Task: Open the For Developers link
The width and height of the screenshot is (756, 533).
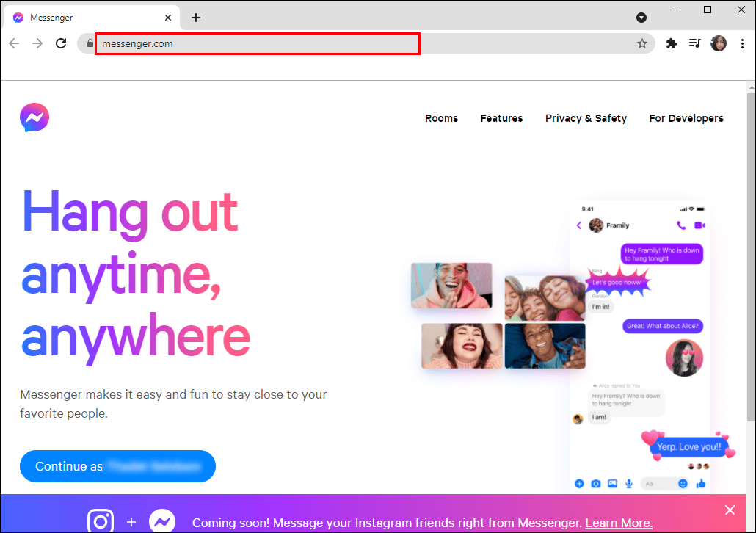Action: (x=686, y=118)
